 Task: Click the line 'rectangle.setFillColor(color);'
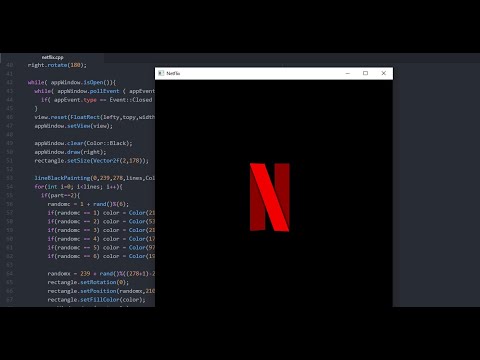[x=96, y=300]
